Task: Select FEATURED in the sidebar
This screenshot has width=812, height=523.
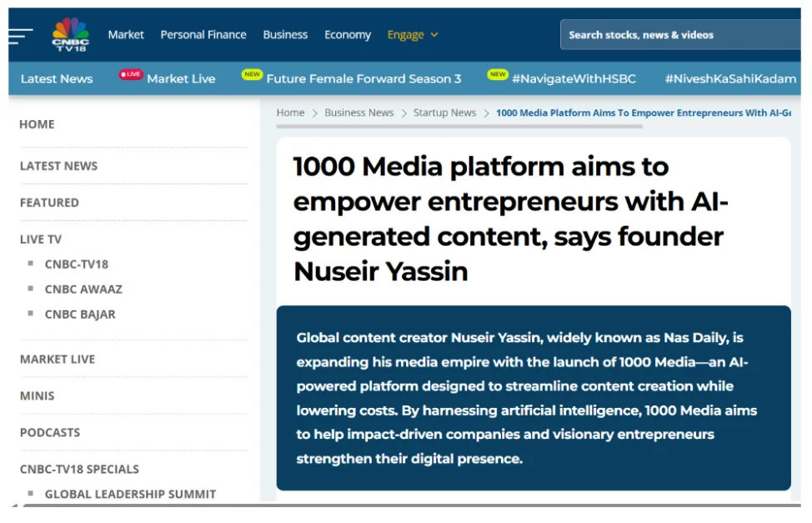Action: click(x=49, y=203)
